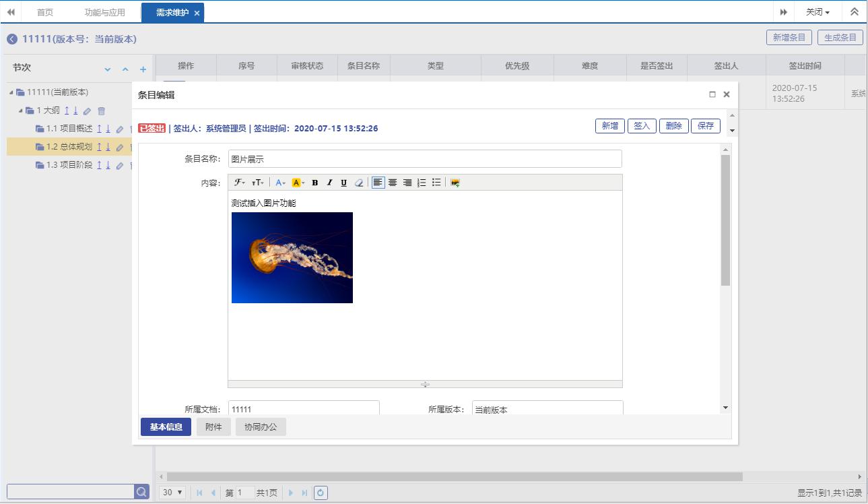Click the 保存 button
Screen dimensions: 868x504
705,126
